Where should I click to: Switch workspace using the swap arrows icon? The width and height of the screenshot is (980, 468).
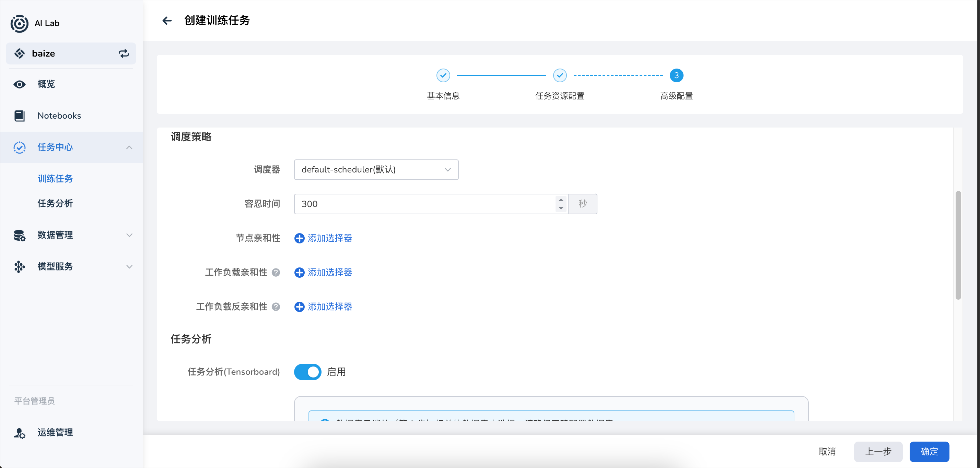click(x=124, y=53)
